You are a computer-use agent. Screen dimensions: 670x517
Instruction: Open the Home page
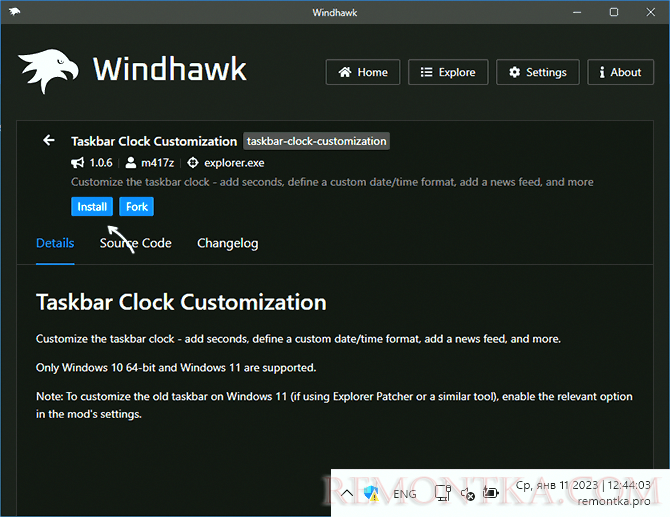click(363, 72)
